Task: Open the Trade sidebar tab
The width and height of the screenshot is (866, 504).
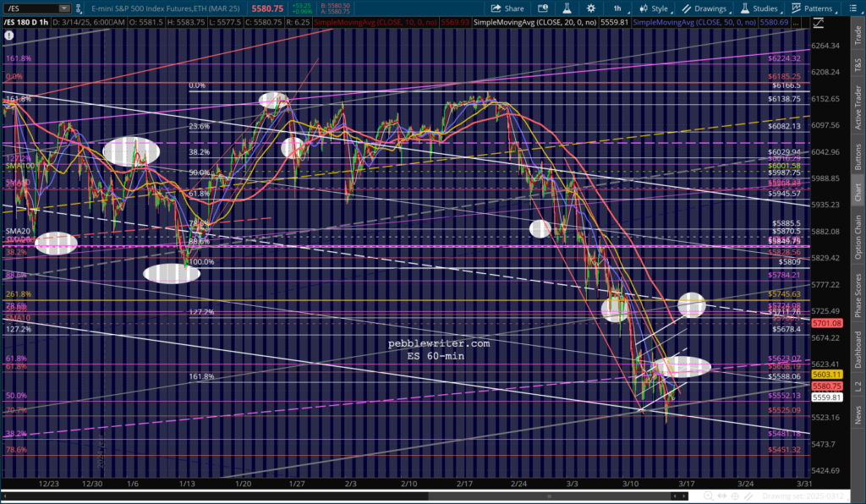Action: tap(858, 36)
